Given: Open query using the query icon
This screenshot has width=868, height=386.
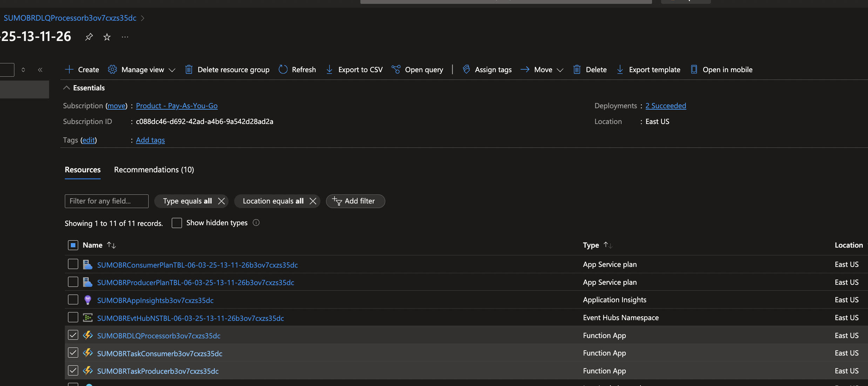Looking at the screenshot, I should click(x=396, y=69).
